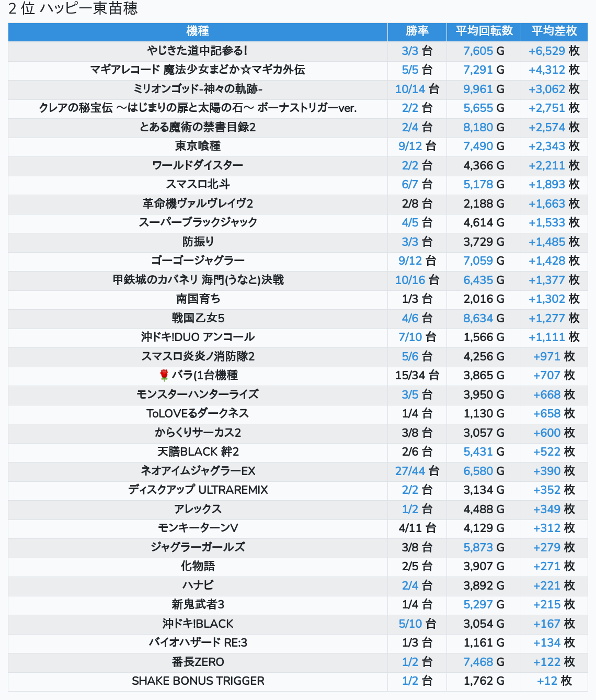Select ミリオンゴッド-神々の軌跡- row name
The image size is (596, 700).
pos(198,89)
